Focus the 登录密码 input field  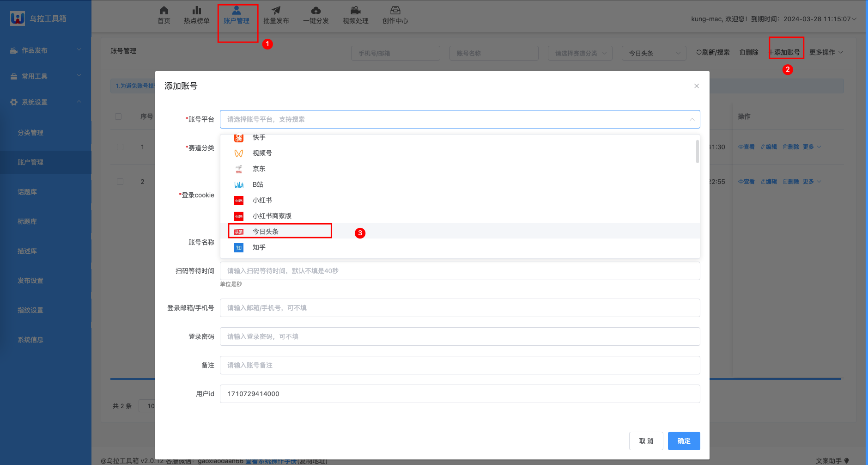(x=460, y=337)
